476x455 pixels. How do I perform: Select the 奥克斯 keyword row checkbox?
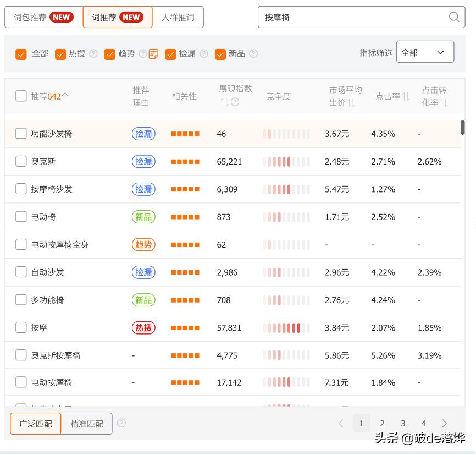(21, 161)
